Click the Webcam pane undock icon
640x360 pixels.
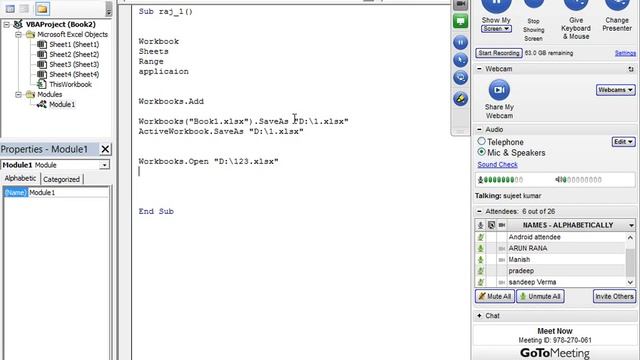click(x=631, y=69)
